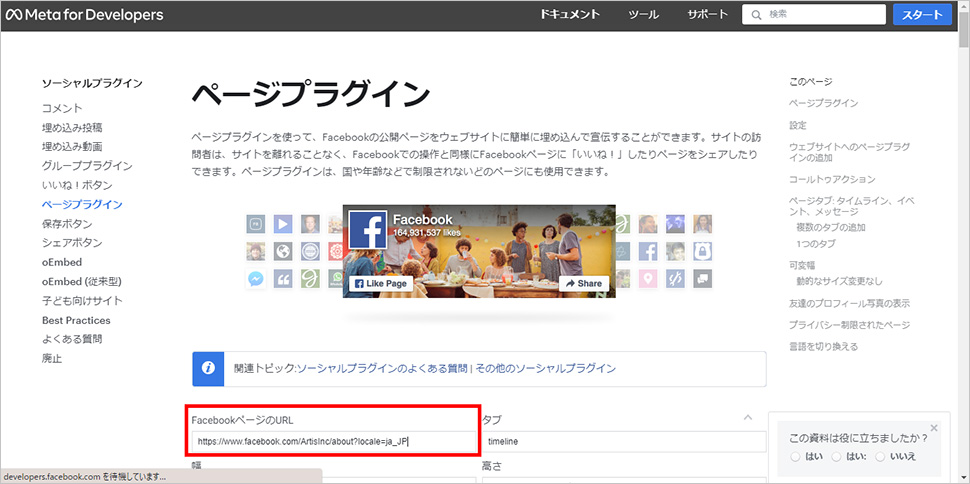This screenshot has width=970, height=484.
Task: Open 埋め込み動画 in the sidebar
Action: [x=72, y=147]
